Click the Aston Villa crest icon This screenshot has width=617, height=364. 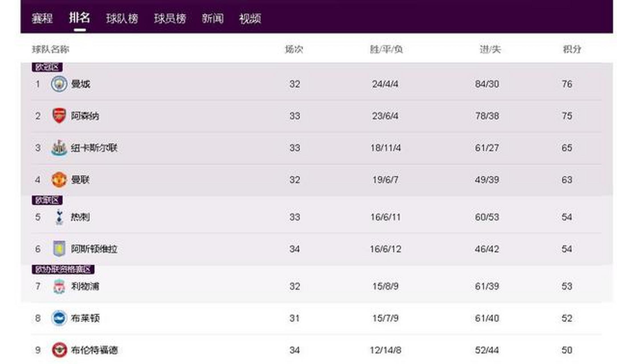pyautogui.click(x=59, y=249)
